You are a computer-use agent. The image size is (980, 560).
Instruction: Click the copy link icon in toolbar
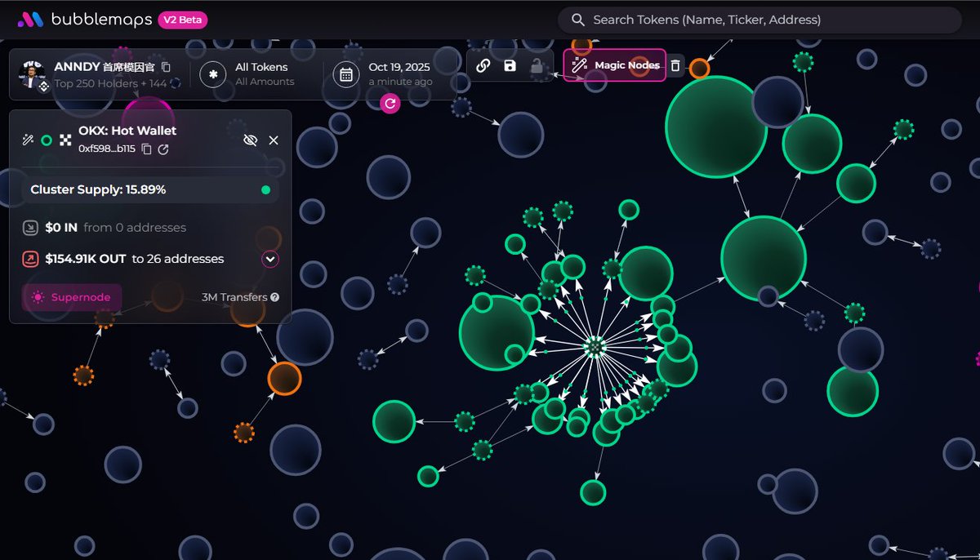483,66
